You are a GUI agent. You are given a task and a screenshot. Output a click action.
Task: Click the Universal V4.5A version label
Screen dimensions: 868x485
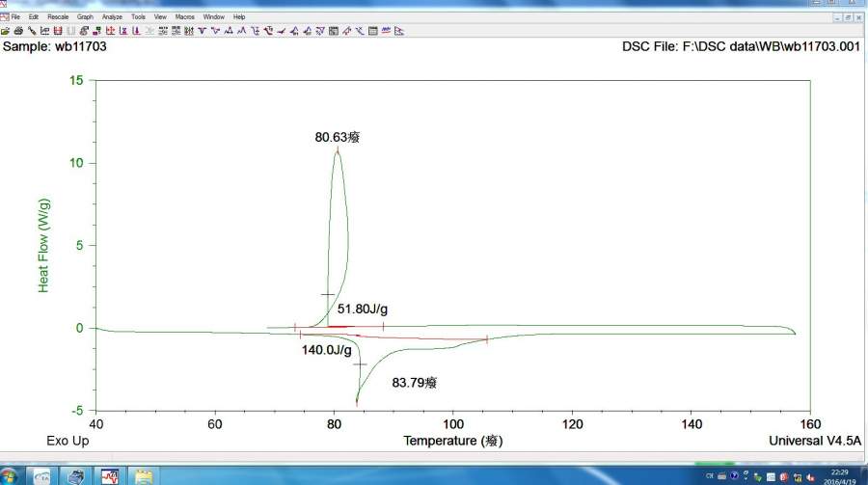(815, 441)
